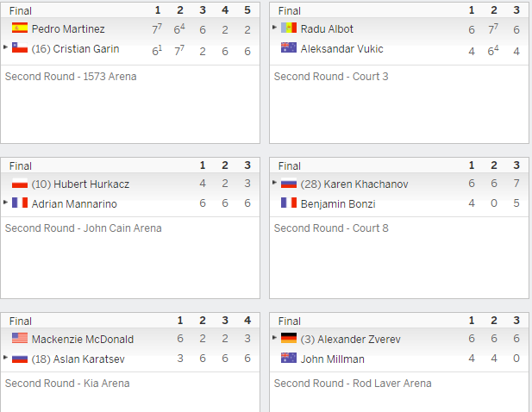Click the French flag next to Adrian Mannarino
Viewport: 532px width, 412px height.
(20, 203)
